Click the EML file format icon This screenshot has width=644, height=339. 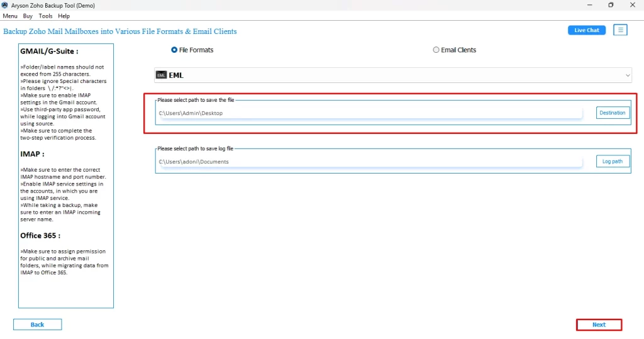click(161, 75)
